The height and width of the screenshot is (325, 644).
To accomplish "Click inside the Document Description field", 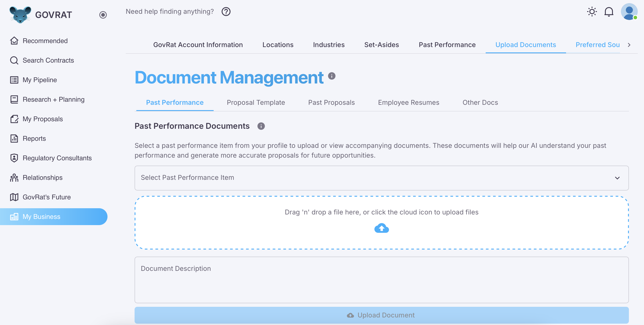I will pyautogui.click(x=382, y=280).
